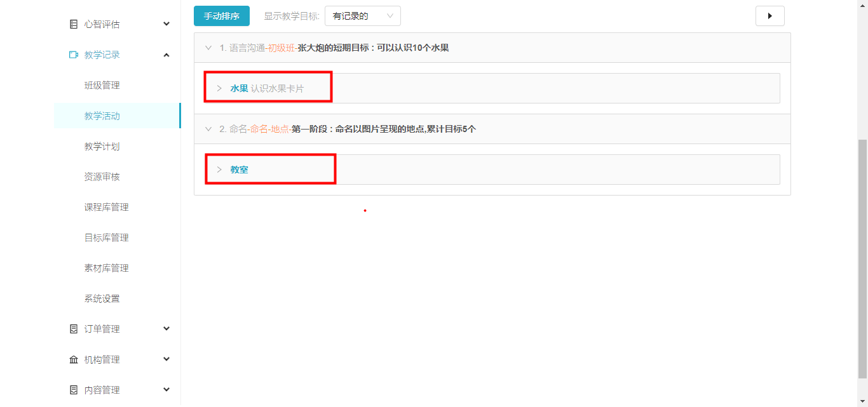The image size is (868, 407).
Task: Expand the 教室 activity item
Action: (219, 170)
